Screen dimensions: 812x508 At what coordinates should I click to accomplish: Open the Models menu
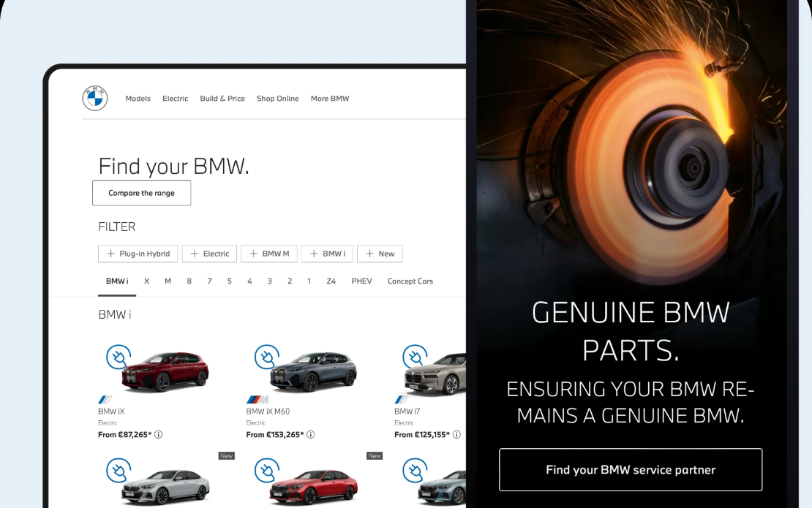(138, 98)
